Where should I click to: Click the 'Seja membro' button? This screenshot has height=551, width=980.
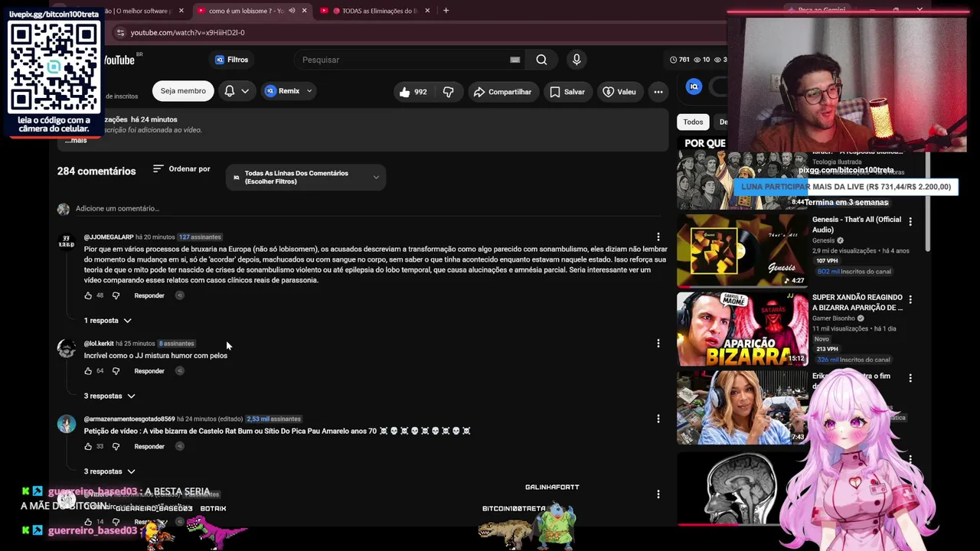[x=183, y=91]
